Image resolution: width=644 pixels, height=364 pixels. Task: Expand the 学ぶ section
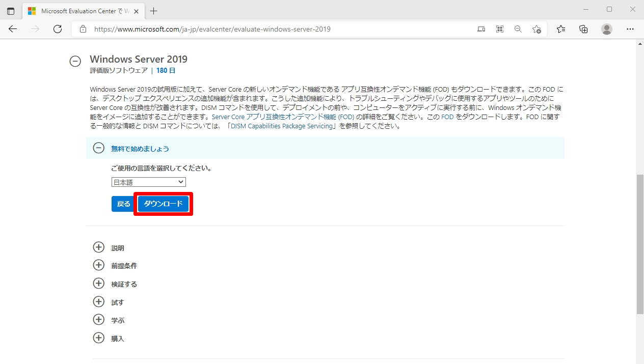pos(98,320)
